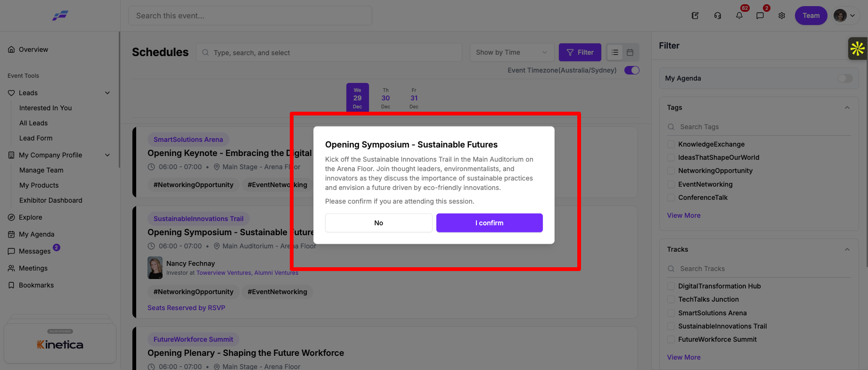The image size is (868, 370).
Task: Open the chat messages icon in header
Action: (760, 16)
